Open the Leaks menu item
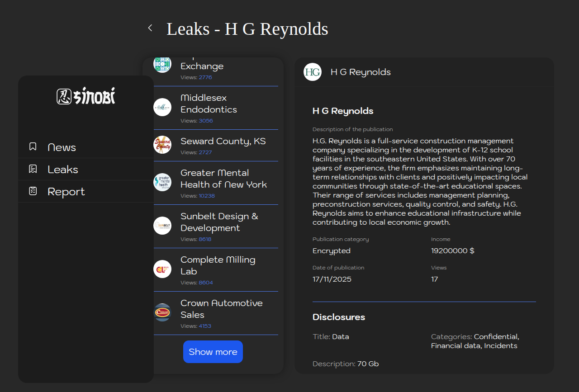Image resolution: width=579 pixels, height=392 pixels. [63, 170]
